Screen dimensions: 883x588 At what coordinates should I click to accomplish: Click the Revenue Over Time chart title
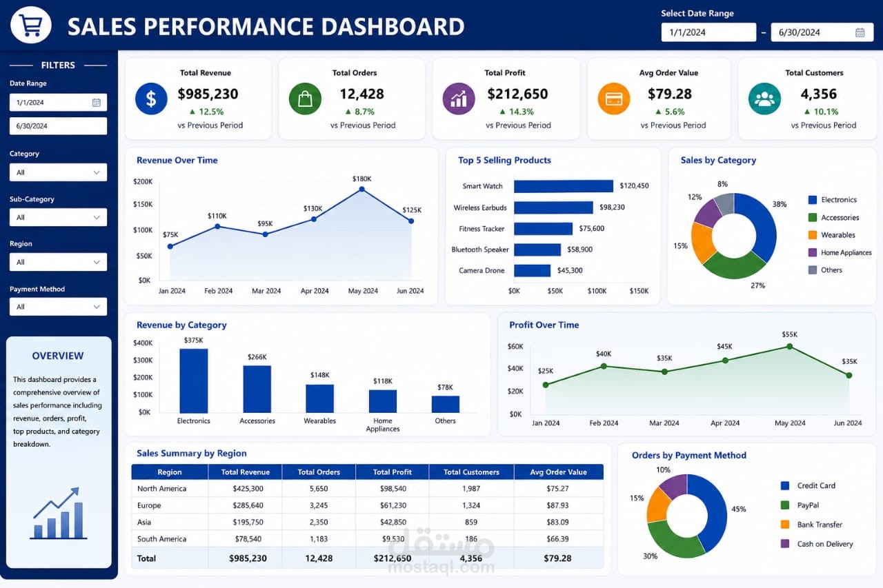tap(177, 161)
